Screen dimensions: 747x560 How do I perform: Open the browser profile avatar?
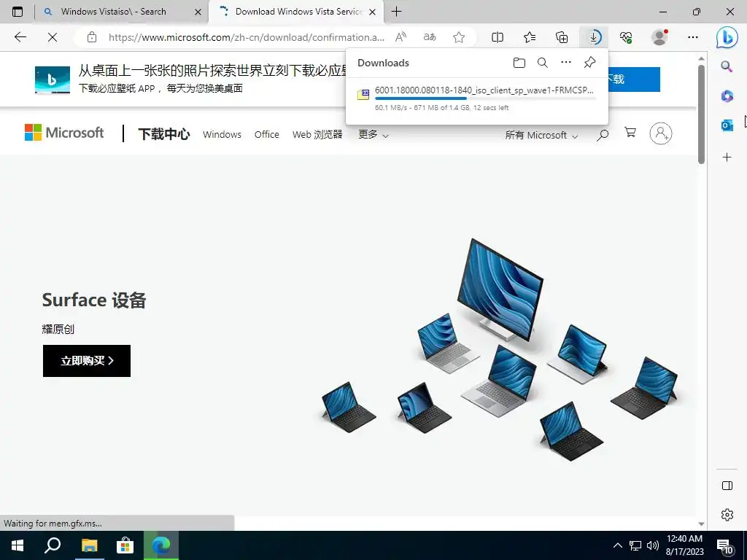[659, 37]
